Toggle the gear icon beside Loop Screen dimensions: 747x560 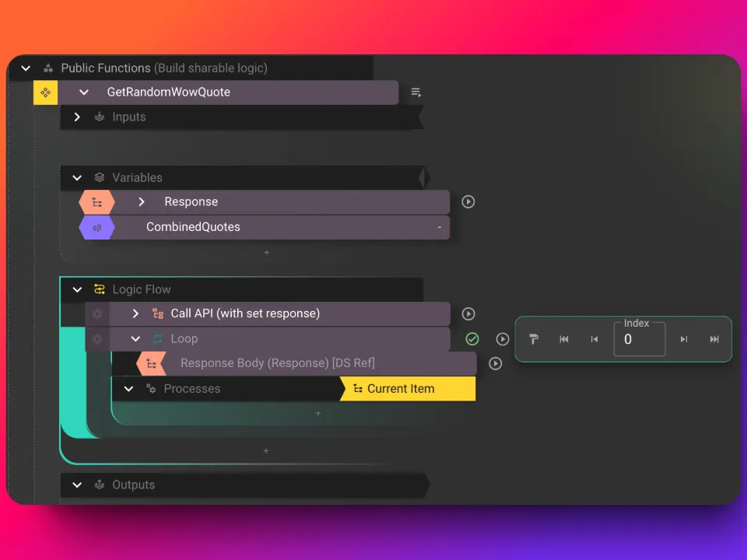96,339
